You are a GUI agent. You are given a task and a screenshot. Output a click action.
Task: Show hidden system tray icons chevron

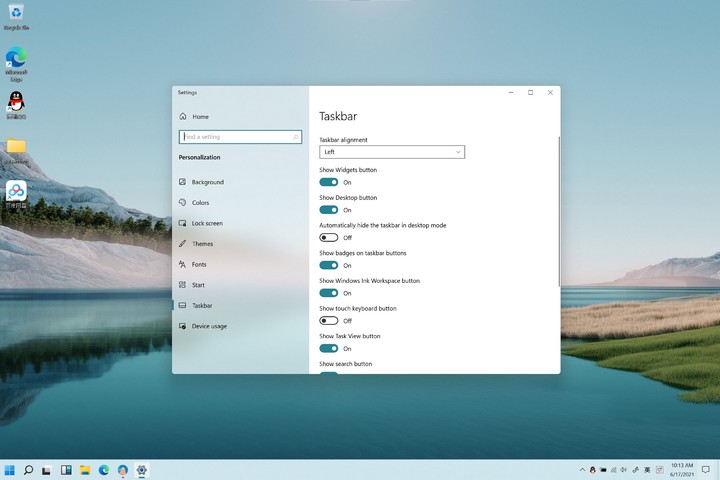click(581, 469)
